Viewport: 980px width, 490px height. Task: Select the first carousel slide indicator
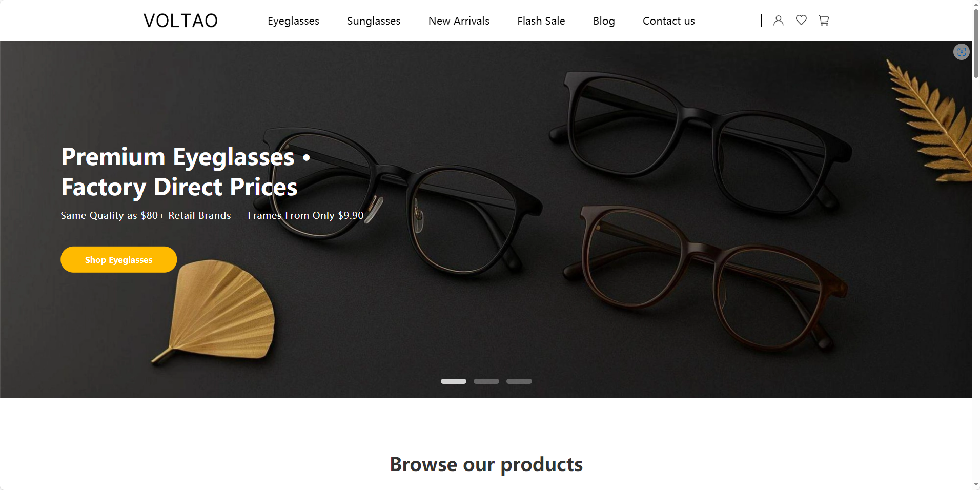(454, 381)
